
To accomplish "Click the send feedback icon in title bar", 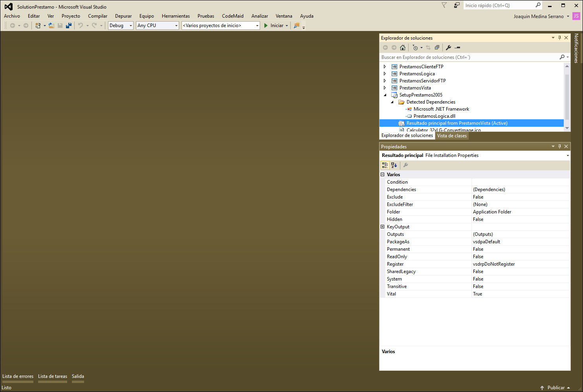I will point(456,5).
